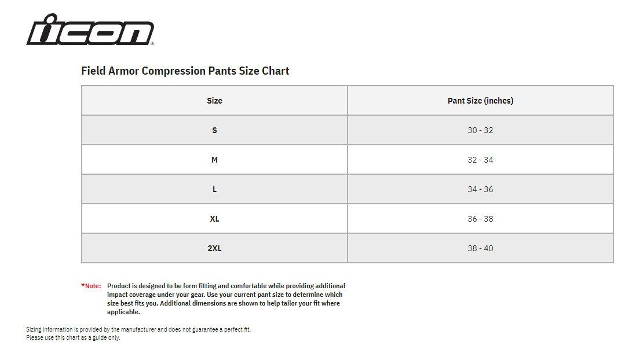The height and width of the screenshot is (364, 636).
Task: Select the S size cell
Action: [214, 130]
